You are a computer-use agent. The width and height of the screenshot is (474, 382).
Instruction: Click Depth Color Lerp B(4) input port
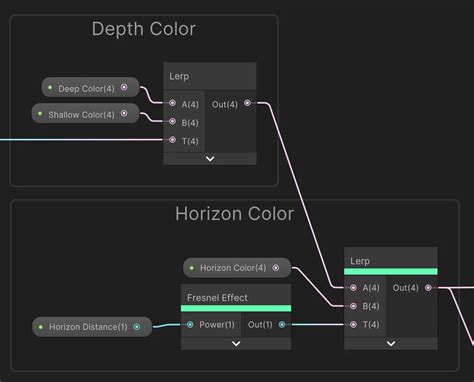click(172, 121)
